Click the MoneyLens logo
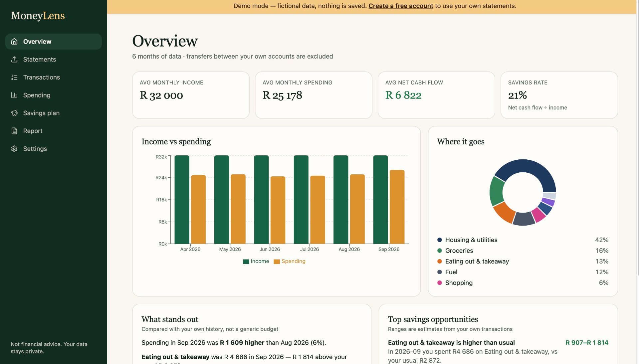Screen dimensions: 639x364 pyautogui.click(x=38, y=16)
